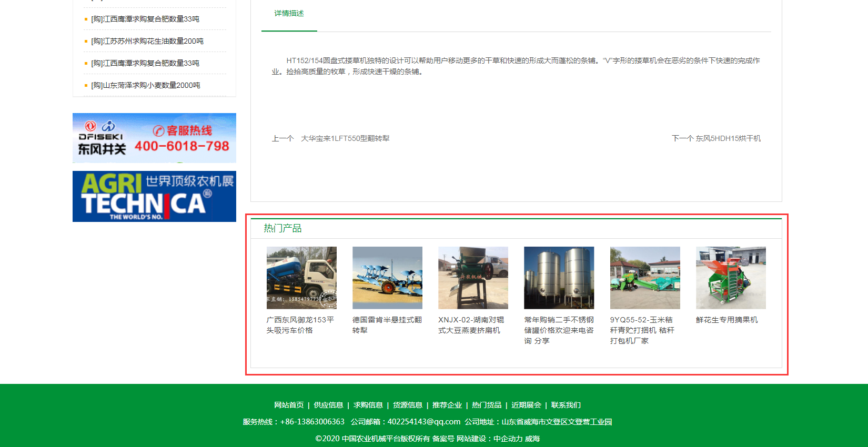
Task: Open the 详情描述 tab
Action: coord(289,14)
